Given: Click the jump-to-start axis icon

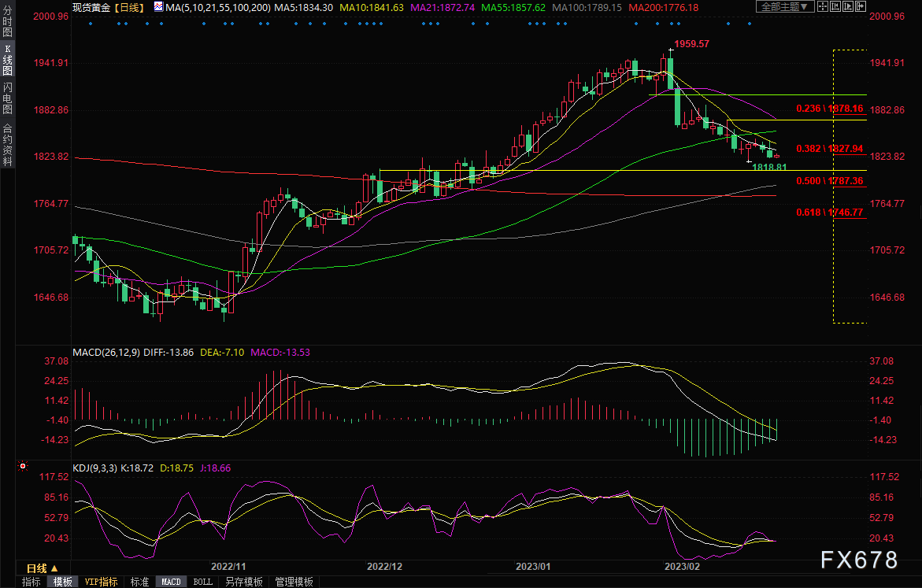Looking at the screenshot, I should tap(835, 7).
